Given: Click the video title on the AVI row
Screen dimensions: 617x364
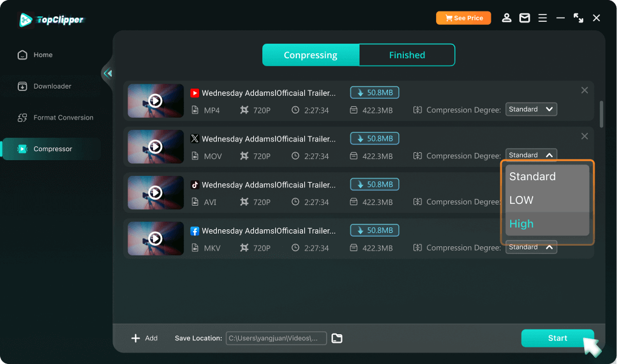Looking at the screenshot, I should (x=269, y=185).
